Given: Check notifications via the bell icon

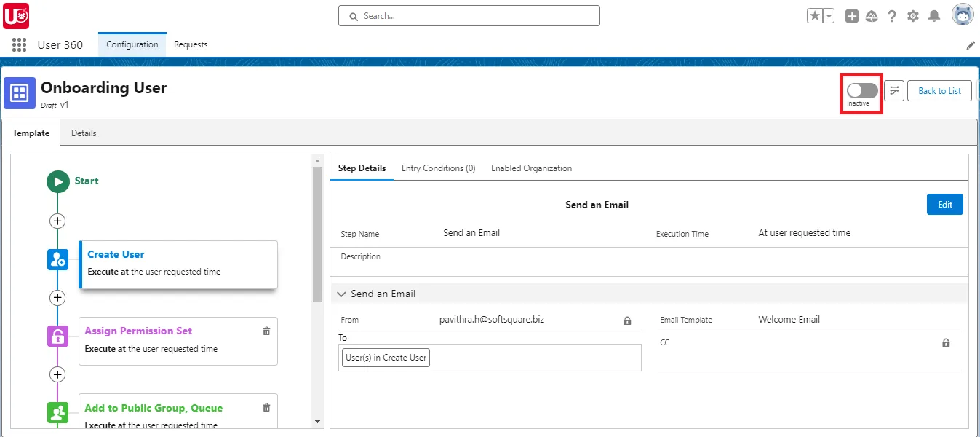Looking at the screenshot, I should (x=934, y=15).
